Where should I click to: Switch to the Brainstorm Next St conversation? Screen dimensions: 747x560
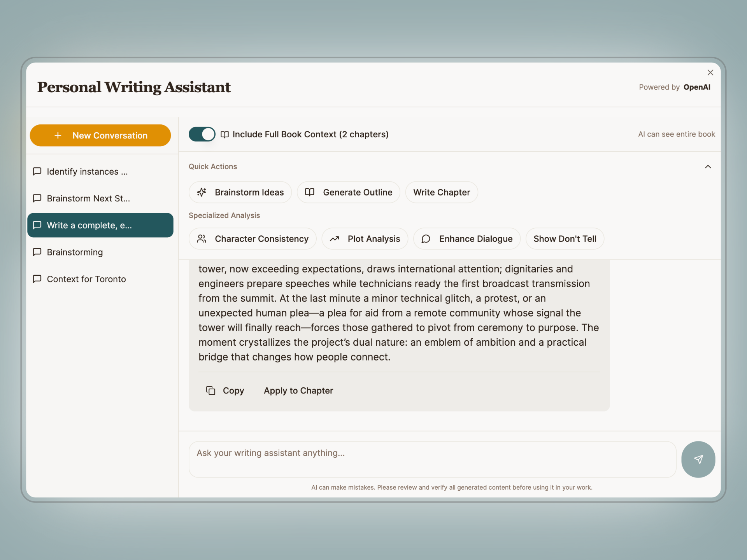point(88,198)
